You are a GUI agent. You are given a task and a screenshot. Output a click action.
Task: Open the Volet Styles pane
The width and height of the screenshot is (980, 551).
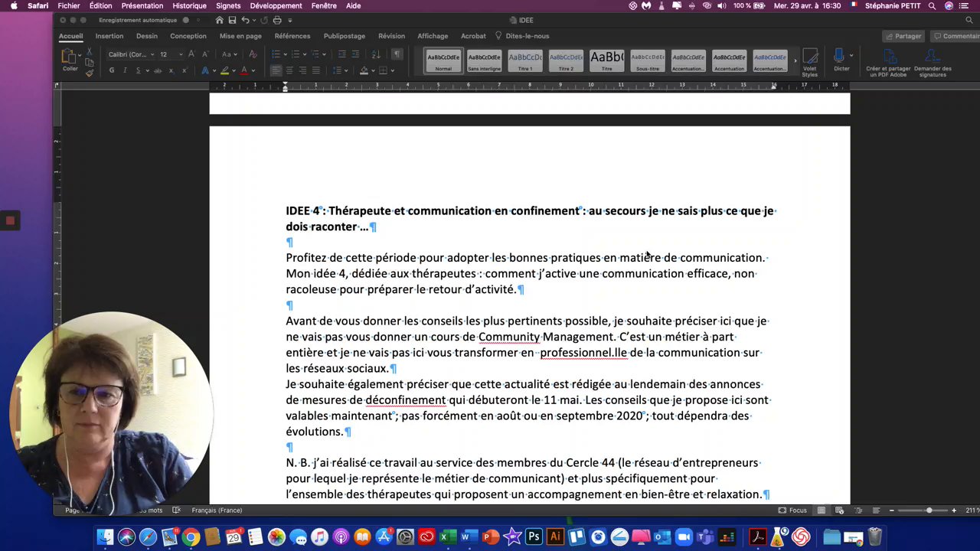(x=810, y=62)
